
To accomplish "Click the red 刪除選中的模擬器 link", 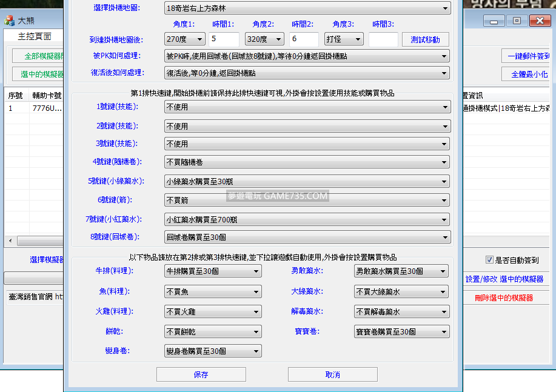I will 504,297.
